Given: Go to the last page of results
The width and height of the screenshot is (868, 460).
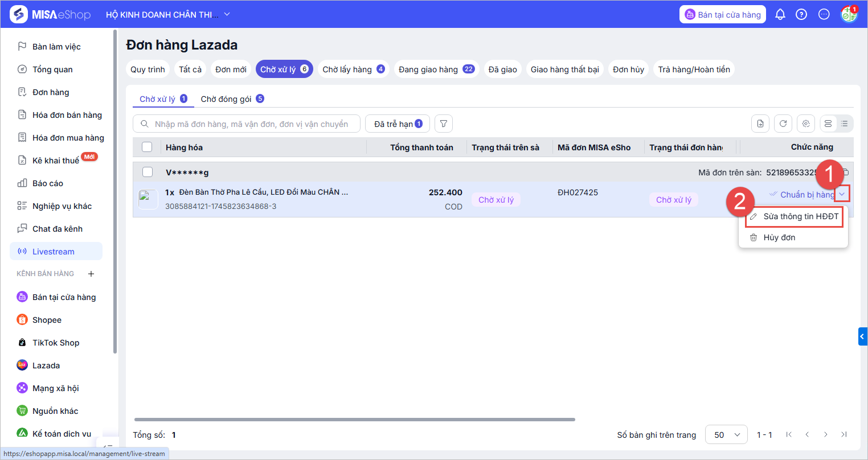Looking at the screenshot, I should [x=844, y=434].
